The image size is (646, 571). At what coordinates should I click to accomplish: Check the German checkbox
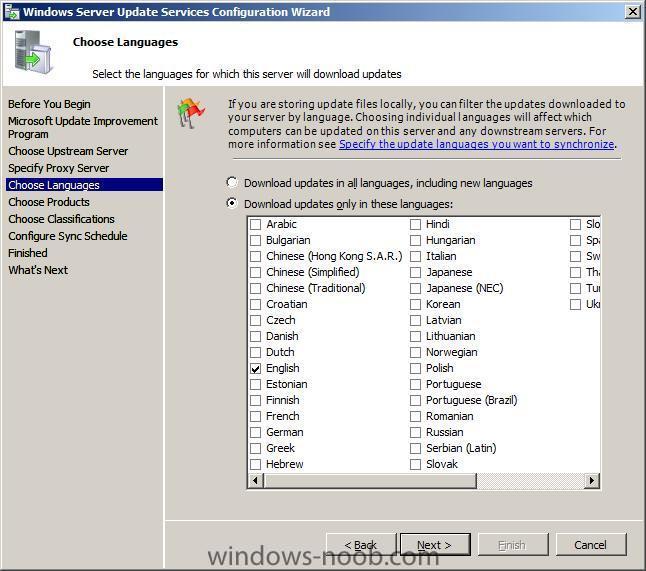tap(255, 433)
